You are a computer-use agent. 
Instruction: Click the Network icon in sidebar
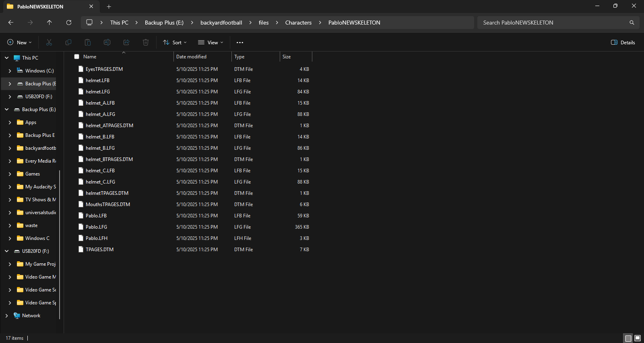17,316
